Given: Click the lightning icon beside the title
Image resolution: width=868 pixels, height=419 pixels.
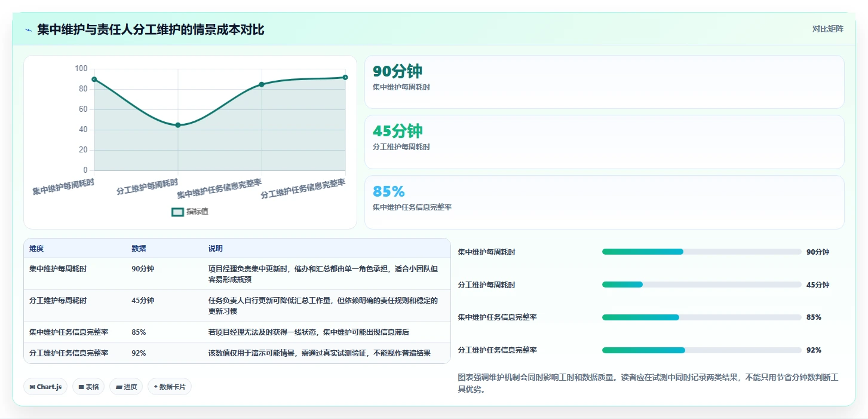Looking at the screenshot, I should tap(28, 30).
